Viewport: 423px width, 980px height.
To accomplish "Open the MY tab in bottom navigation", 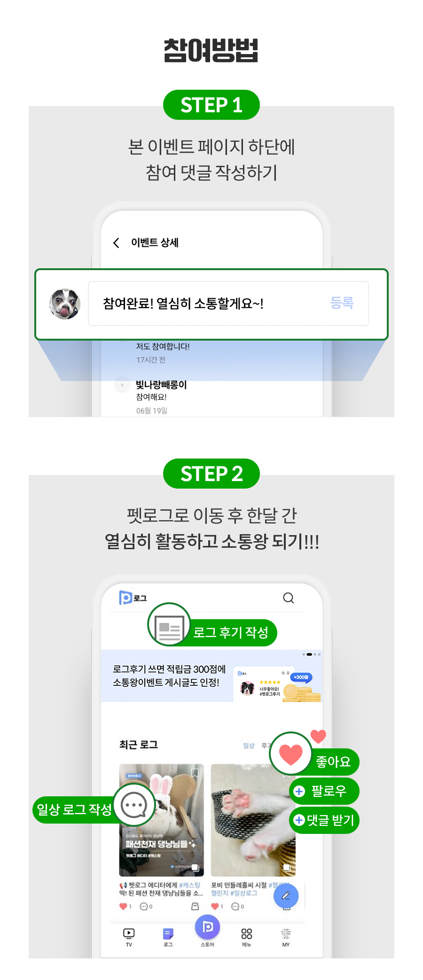I will [x=286, y=937].
